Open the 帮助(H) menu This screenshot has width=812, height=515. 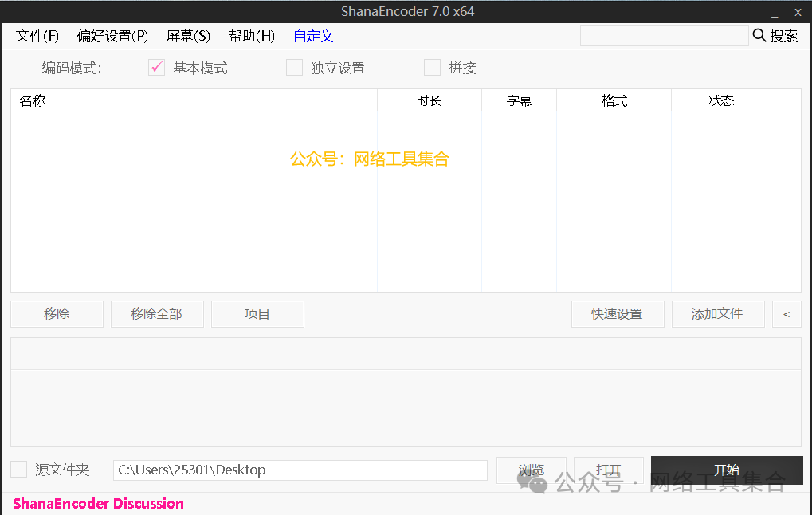click(252, 36)
